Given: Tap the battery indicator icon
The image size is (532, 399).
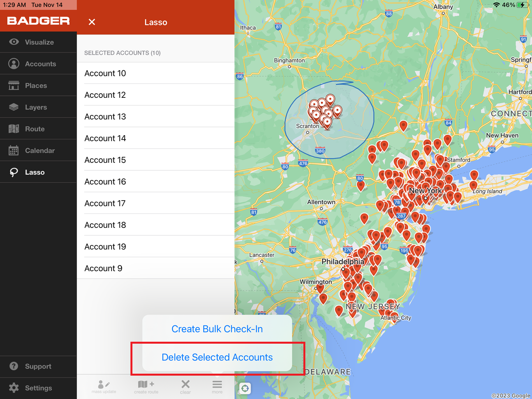Looking at the screenshot, I should tap(522, 5).
